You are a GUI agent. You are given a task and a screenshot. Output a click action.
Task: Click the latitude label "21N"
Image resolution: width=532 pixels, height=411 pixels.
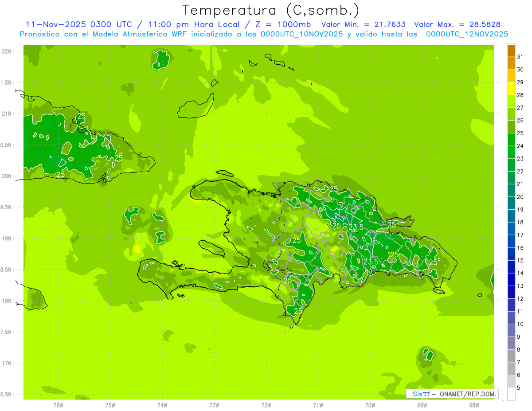click(7, 114)
